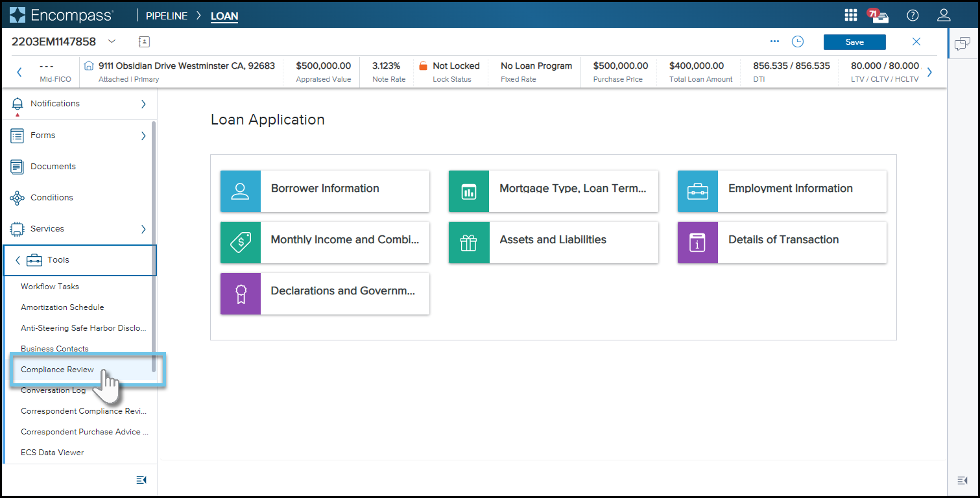
Task: Open the help question mark icon
Action: [x=913, y=15]
